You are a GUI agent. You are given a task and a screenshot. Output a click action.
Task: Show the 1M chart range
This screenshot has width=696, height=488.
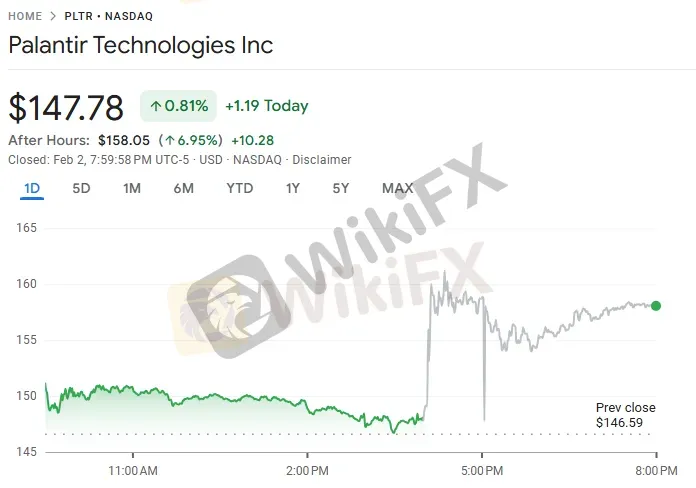132,188
